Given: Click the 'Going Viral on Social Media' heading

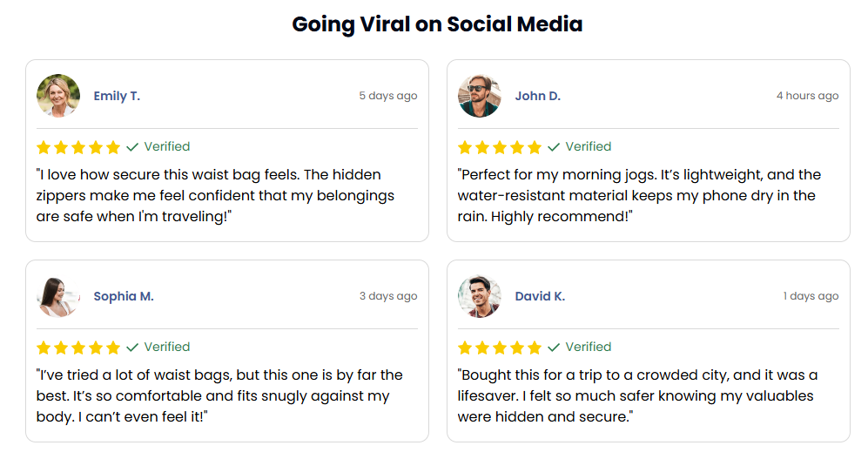Looking at the screenshot, I should (x=437, y=24).
